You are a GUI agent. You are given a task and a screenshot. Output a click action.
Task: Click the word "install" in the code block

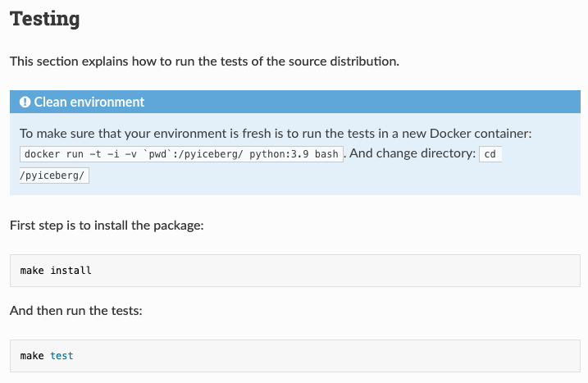point(71,270)
